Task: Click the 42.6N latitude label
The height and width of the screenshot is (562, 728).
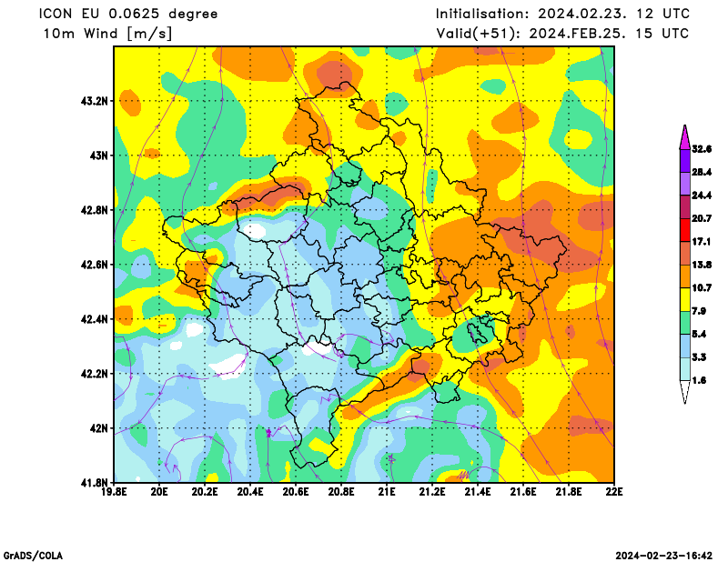Action: pyautogui.click(x=95, y=265)
